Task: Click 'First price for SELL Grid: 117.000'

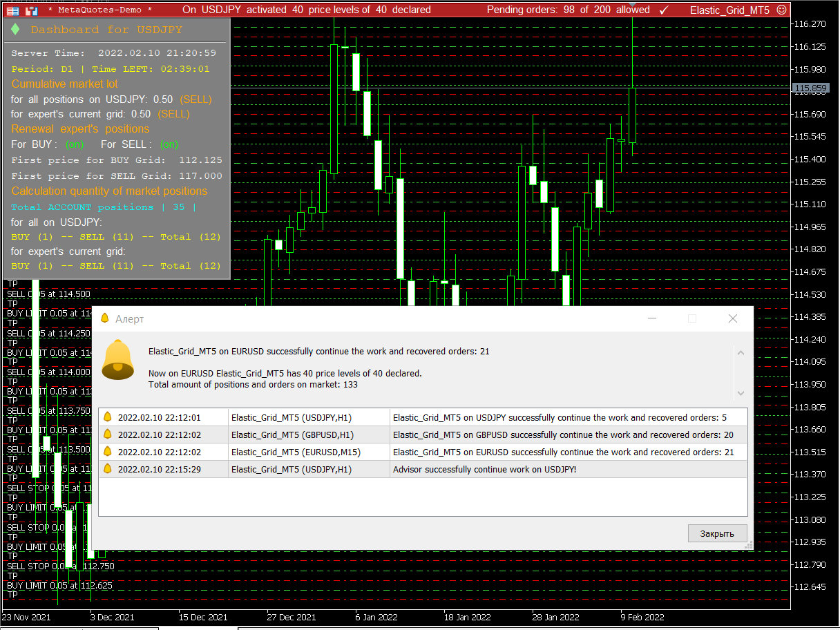Action: [117, 176]
